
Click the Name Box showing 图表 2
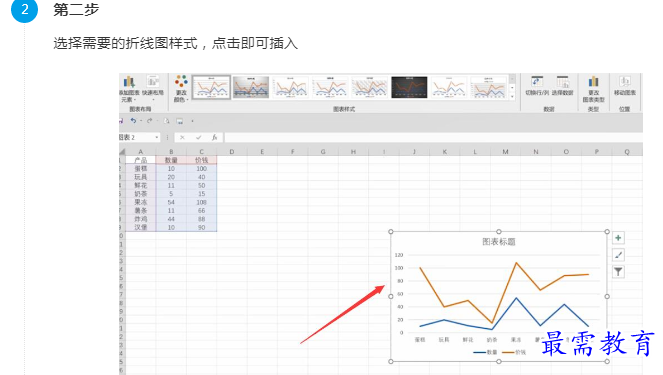coord(136,137)
